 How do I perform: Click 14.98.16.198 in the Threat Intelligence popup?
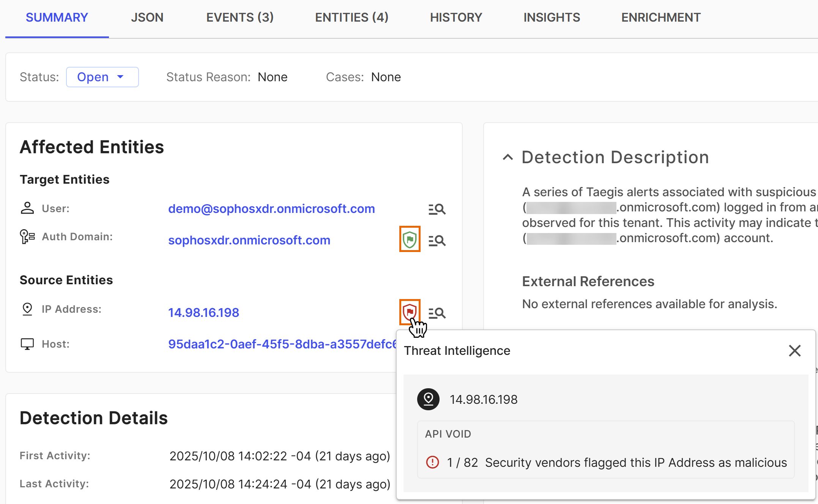point(484,400)
